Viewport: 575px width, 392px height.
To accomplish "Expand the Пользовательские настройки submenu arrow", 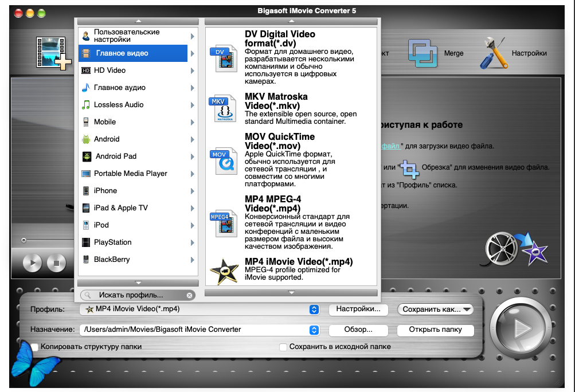I will 193,36.
